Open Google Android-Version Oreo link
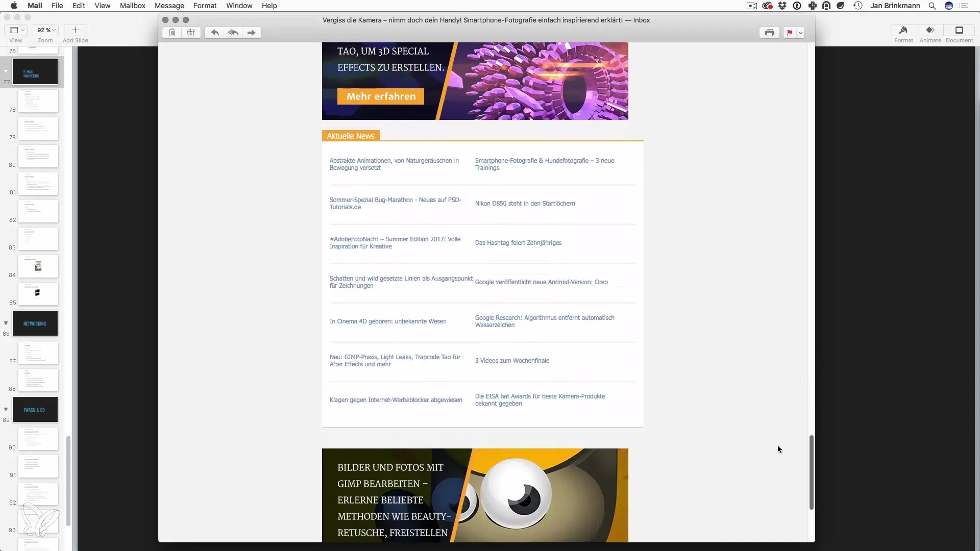The width and height of the screenshot is (980, 551). click(541, 282)
